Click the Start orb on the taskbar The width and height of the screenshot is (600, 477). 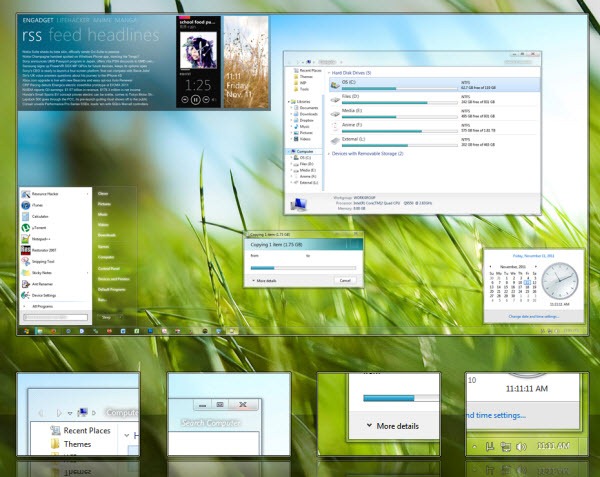(x=28, y=329)
